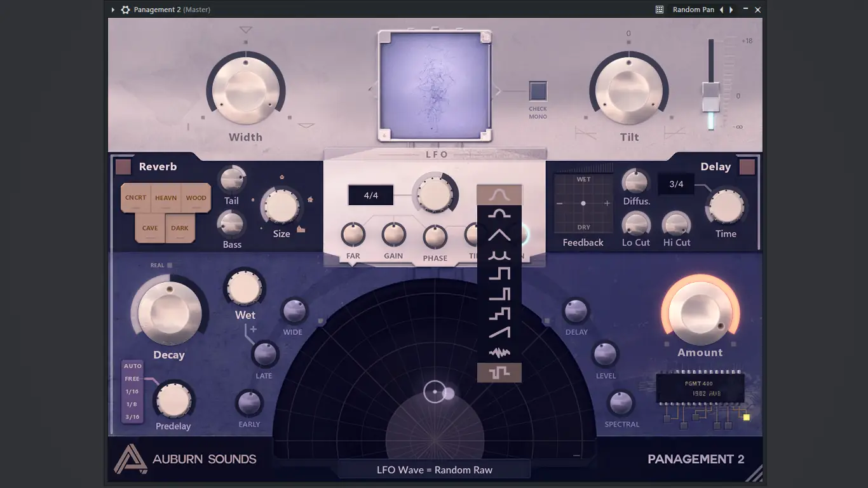Click the output gain fader handle
The width and height of the screenshot is (868, 488).
[711, 97]
